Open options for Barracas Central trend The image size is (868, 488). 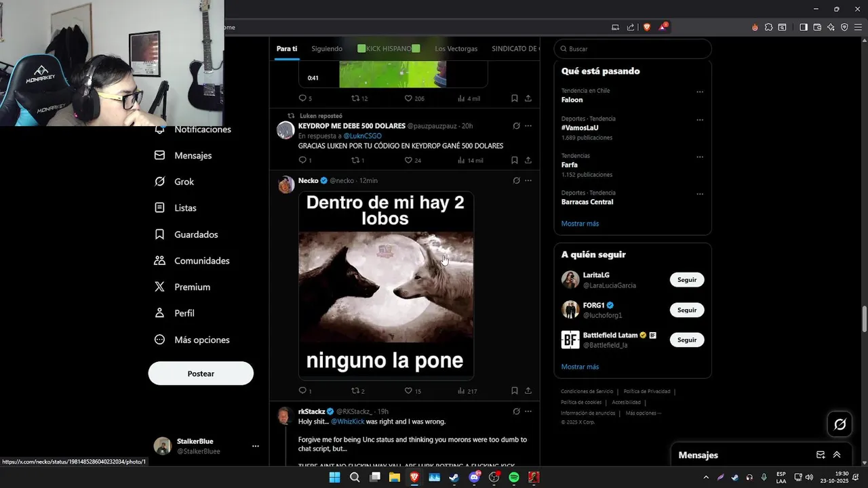pyautogui.click(x=700, y=195)
